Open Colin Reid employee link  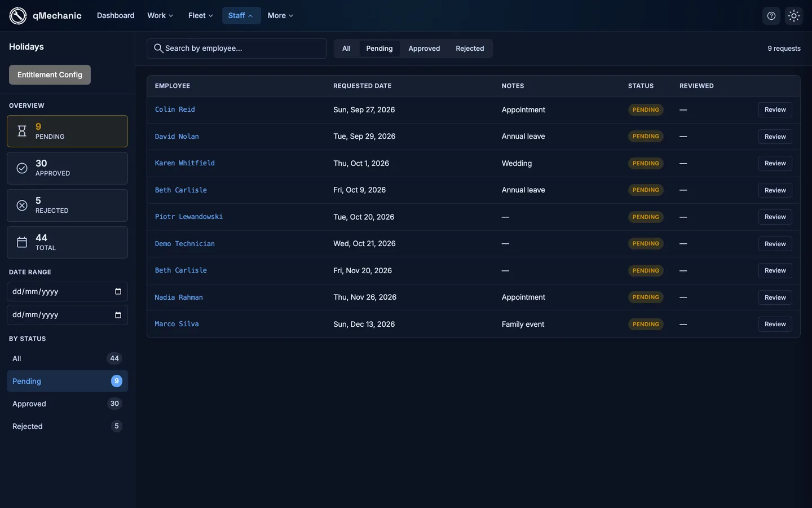[175, 110]
